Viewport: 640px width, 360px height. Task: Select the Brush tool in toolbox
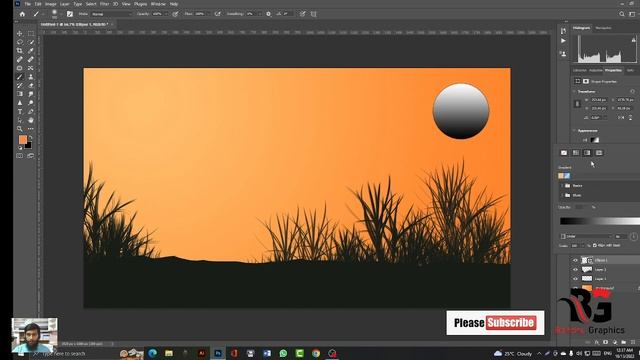[x=20, y=77]
